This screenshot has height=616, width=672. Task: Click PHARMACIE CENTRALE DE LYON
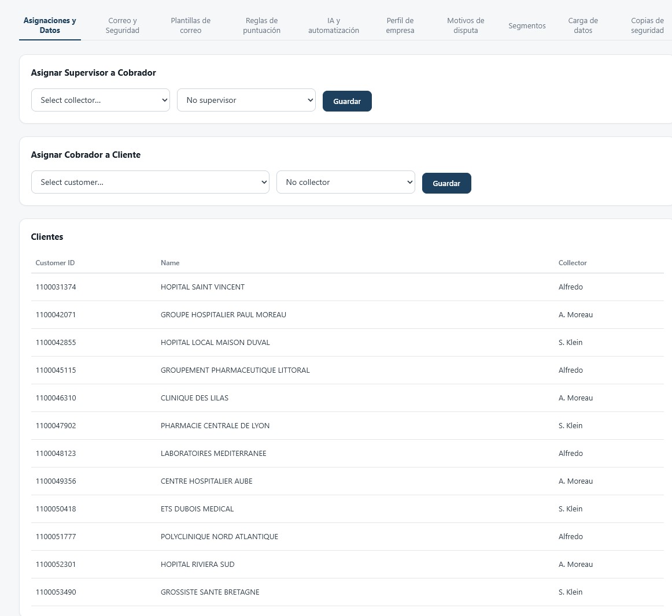(x=215, y=425)
